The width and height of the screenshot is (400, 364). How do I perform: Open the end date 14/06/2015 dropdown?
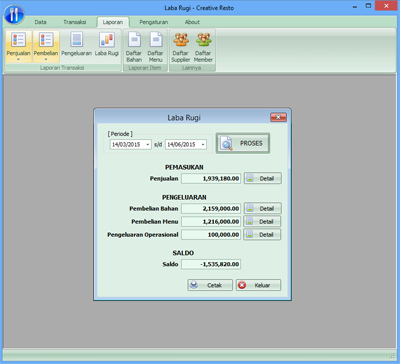(x=203, y=145)
